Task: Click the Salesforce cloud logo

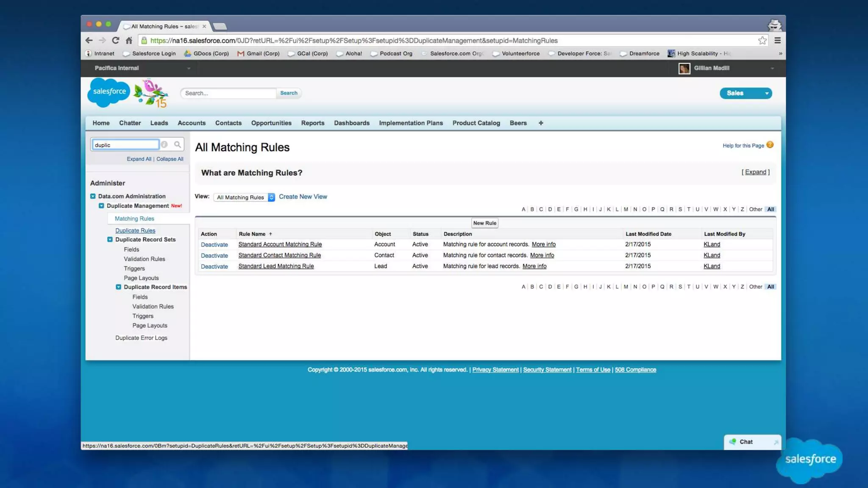Action: (x=109, y=91)
